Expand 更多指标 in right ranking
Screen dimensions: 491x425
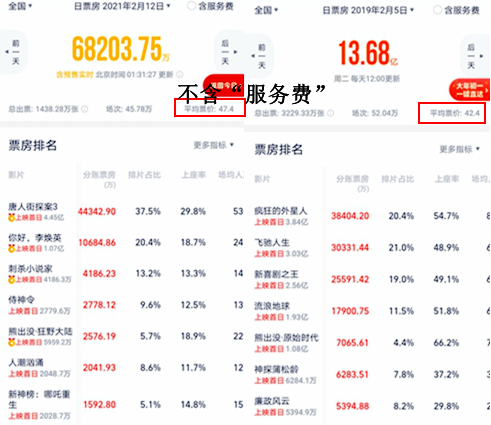(459, 149)
